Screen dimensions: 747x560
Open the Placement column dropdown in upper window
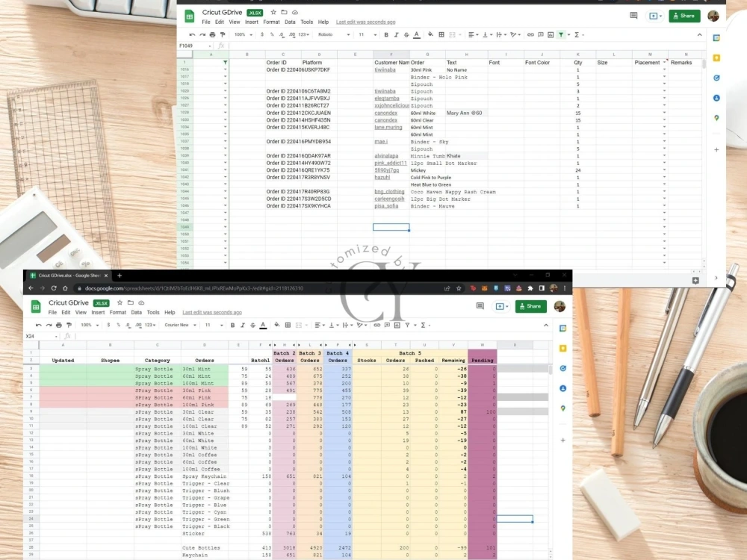pos(664,63)
